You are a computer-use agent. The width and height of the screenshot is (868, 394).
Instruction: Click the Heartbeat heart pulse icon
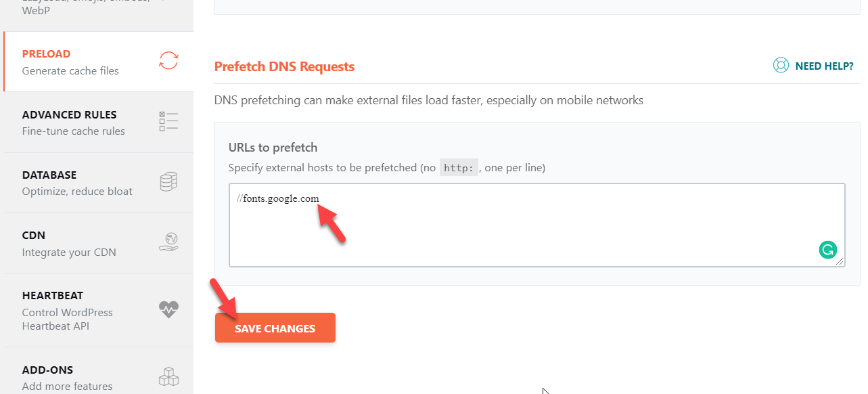point(168,309)
